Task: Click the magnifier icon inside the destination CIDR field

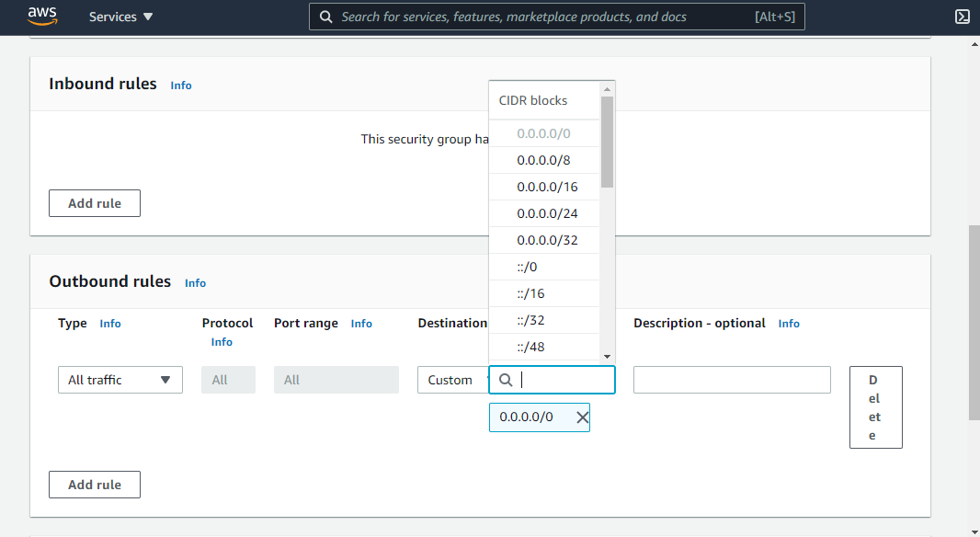Action: click(506, 380)
